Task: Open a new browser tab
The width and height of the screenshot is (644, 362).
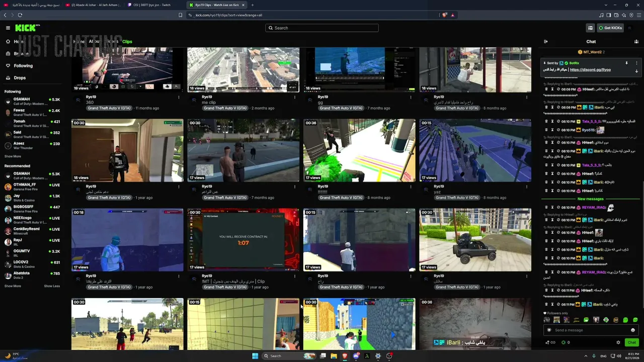Action: click(253, 5)
